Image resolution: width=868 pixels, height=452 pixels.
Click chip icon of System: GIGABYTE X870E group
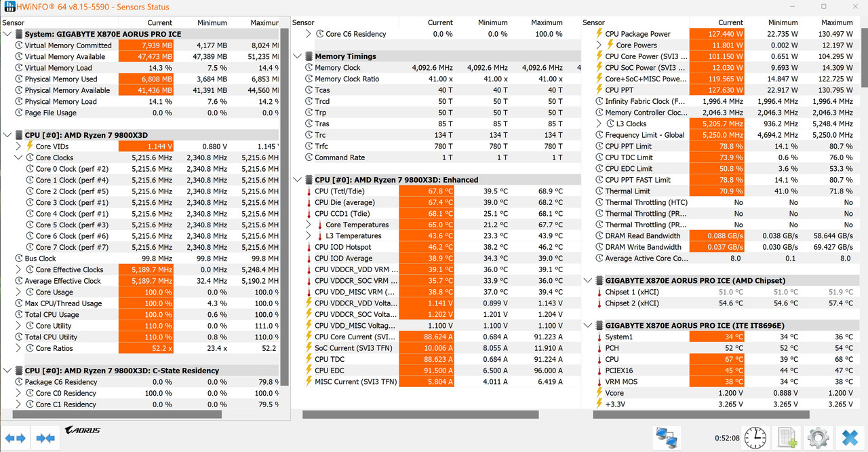[x=18, y=34]
